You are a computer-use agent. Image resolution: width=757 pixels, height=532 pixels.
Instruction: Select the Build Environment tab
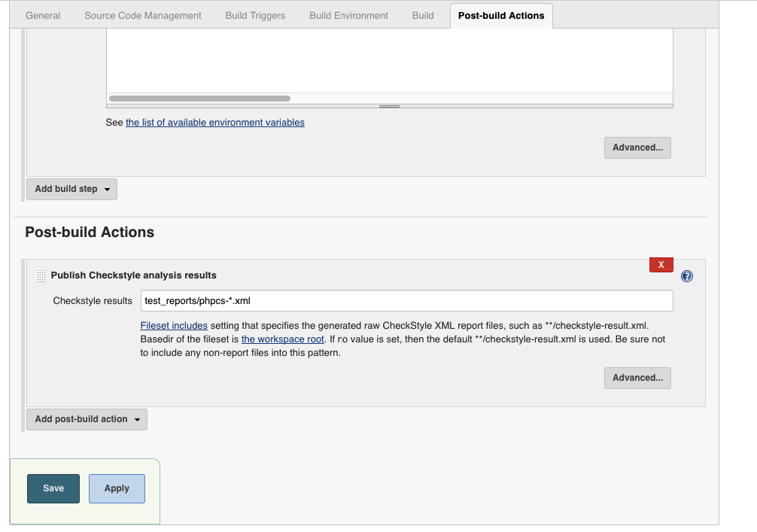point(348,15)
